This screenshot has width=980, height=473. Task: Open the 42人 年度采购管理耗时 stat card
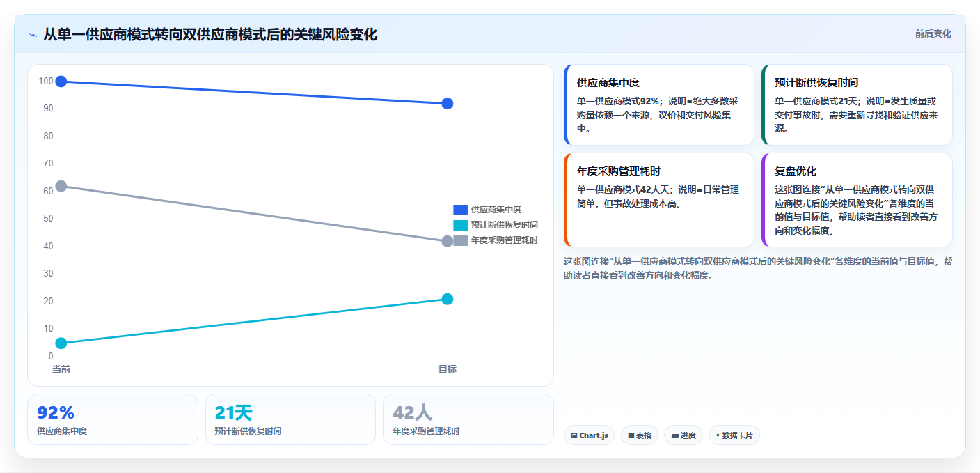tap(468, 419)
